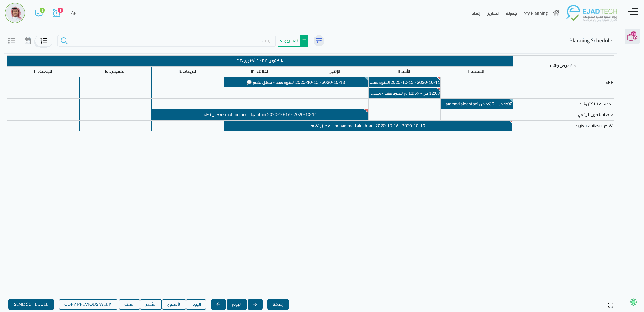Image resolution: width=644 pixels, height=312 pixels.
Task: Switch to the calendar view
Action: pyautogui.click(x=28, y=41)
